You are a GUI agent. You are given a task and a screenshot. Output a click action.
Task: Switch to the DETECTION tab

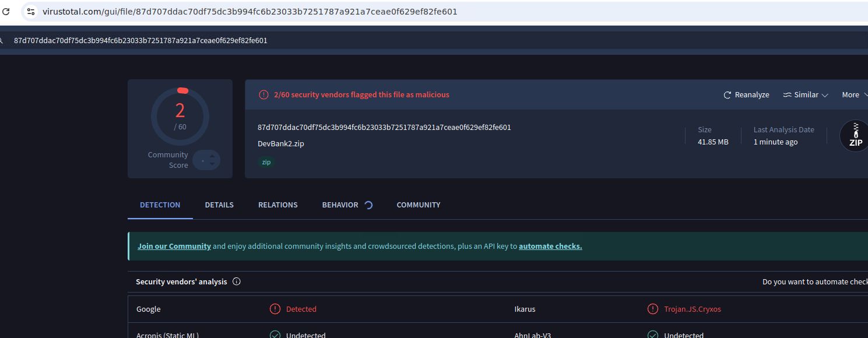[160, 205]
